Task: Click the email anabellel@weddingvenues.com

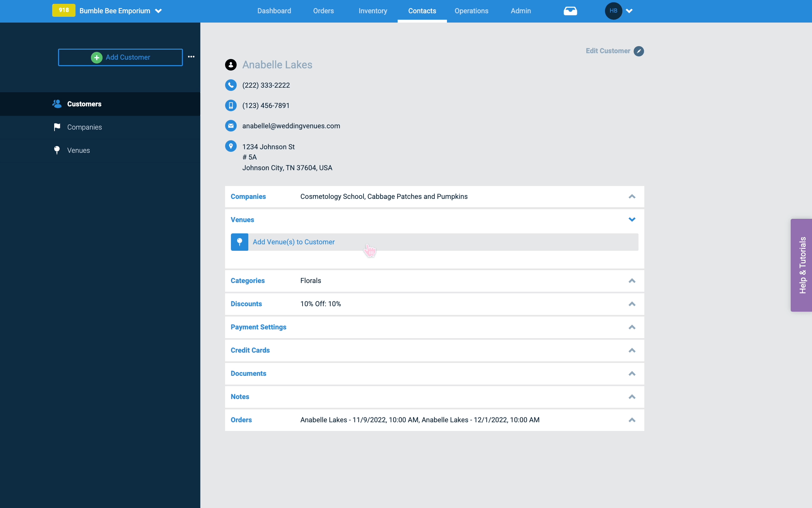Action: click(291, 126)
